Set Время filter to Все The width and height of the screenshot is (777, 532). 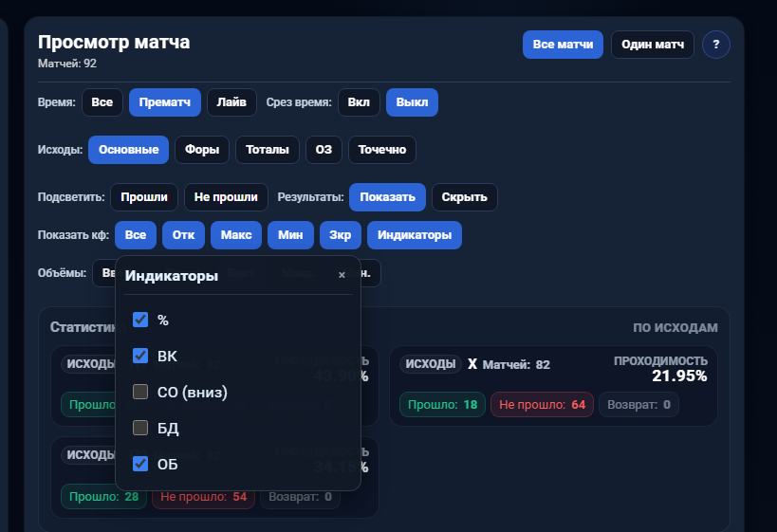102,102
